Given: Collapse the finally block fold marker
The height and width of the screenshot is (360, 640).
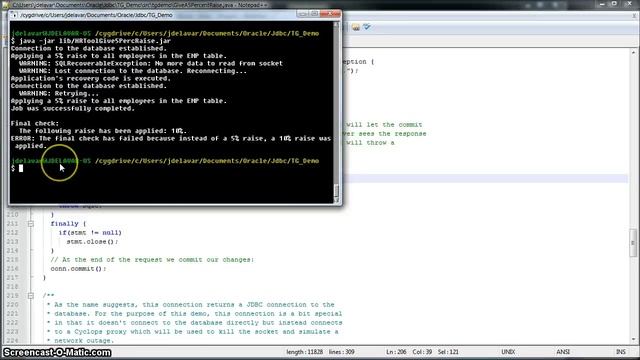Looking at the screenshot, I should pyautogui.click(x=31, y=224).
